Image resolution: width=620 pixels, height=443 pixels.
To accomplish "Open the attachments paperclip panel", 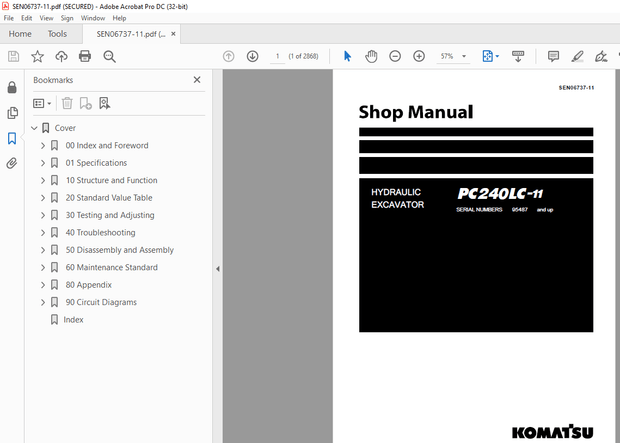I will pos(12,163).
